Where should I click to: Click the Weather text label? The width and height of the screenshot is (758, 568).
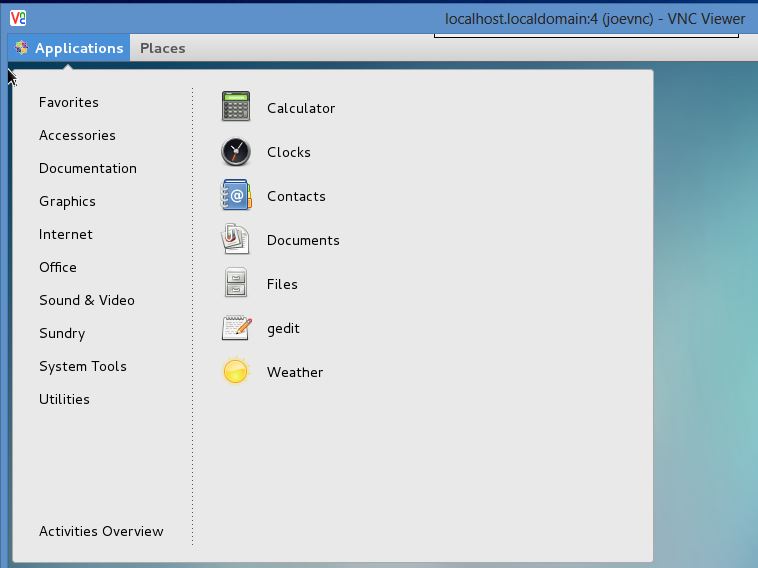[x=295, y=372]
